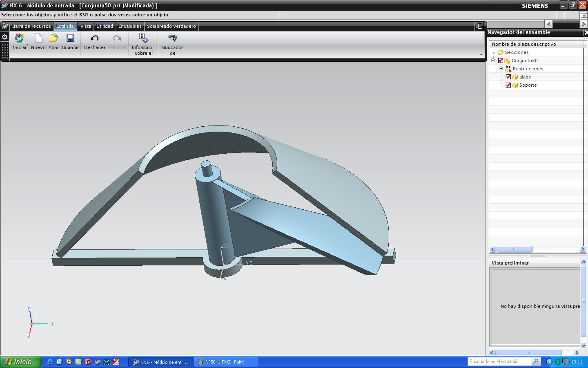
Task: Switch to Barra de recursos tab
Action: (x=31, y=26)
